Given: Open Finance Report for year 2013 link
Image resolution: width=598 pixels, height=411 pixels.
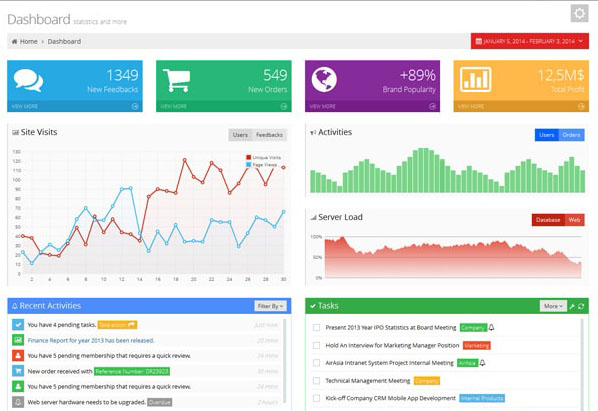Looking at the screenshot, I should 91,340.
